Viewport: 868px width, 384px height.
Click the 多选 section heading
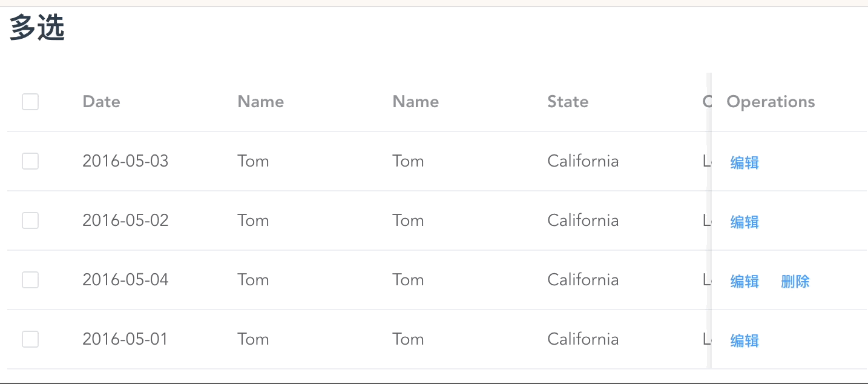click(x=37, y=28)
